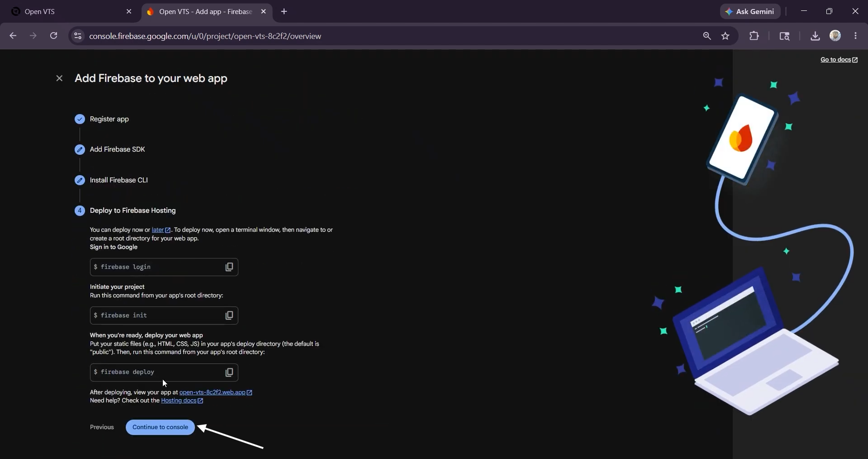Copy the firebase init command
This screenshot has height=459, width=868.
point(229,316)
